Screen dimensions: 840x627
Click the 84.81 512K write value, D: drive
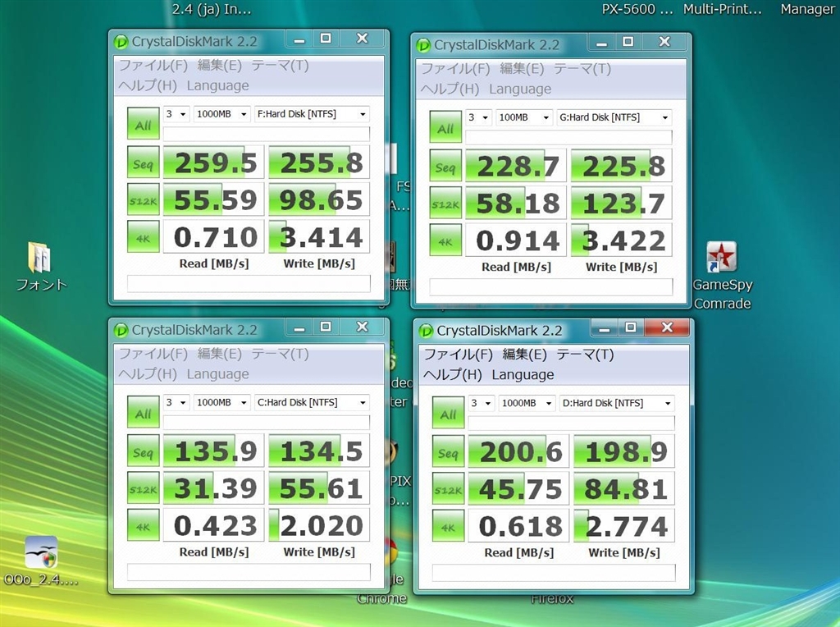pos(624,489)
